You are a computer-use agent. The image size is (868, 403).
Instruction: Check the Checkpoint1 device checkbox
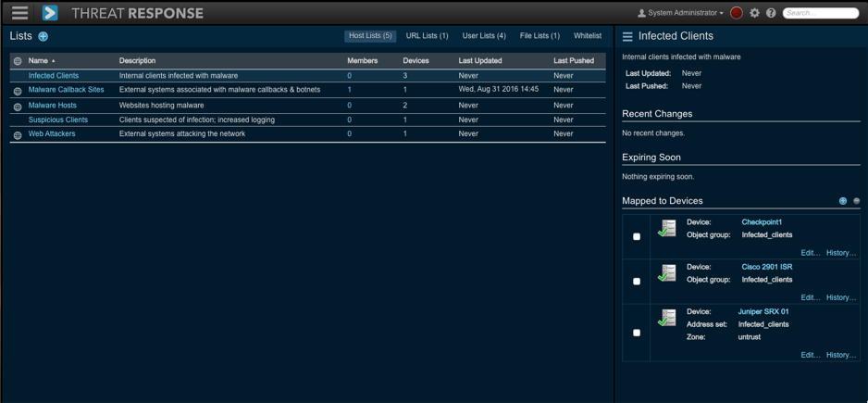637,237
